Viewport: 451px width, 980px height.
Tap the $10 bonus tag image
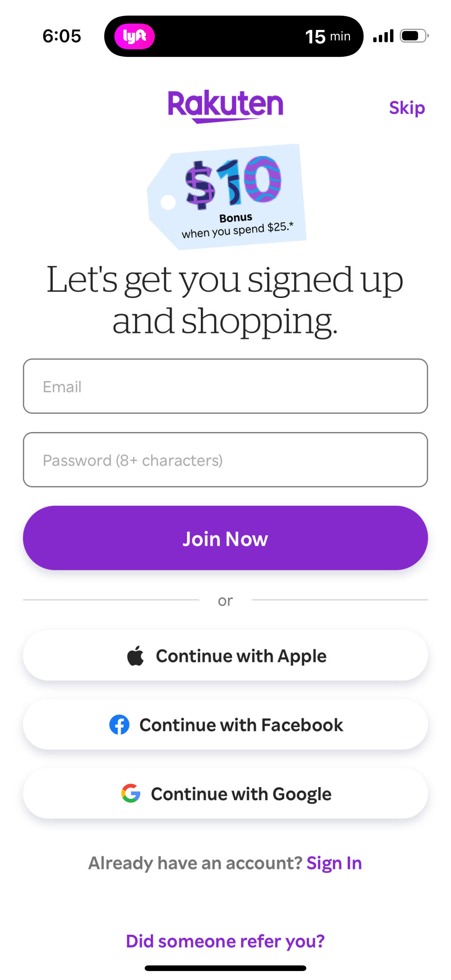click(x=228, y=197)
